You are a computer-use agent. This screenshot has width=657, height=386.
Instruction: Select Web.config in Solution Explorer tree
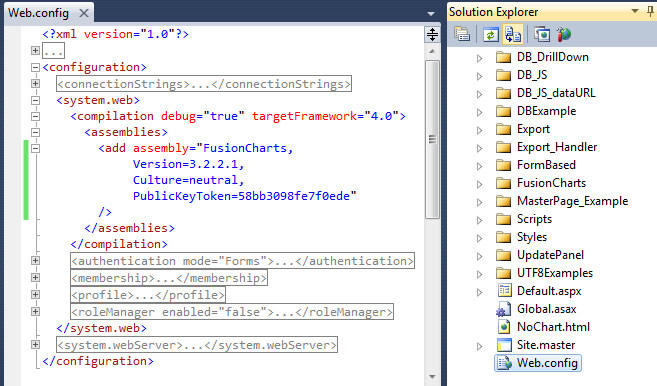pos(538,363)
